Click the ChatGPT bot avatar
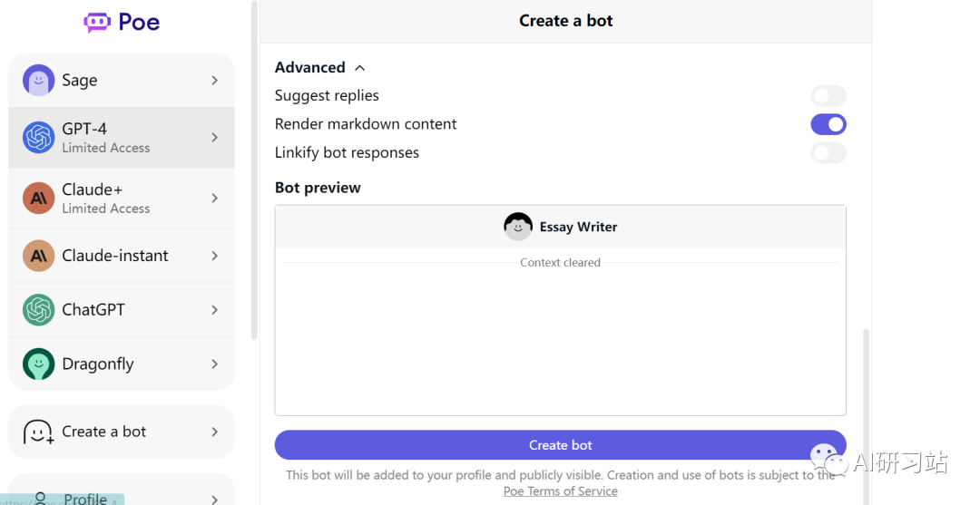Image resolution: width=980 pixels, height=505 pixels. tap(39, 309)
